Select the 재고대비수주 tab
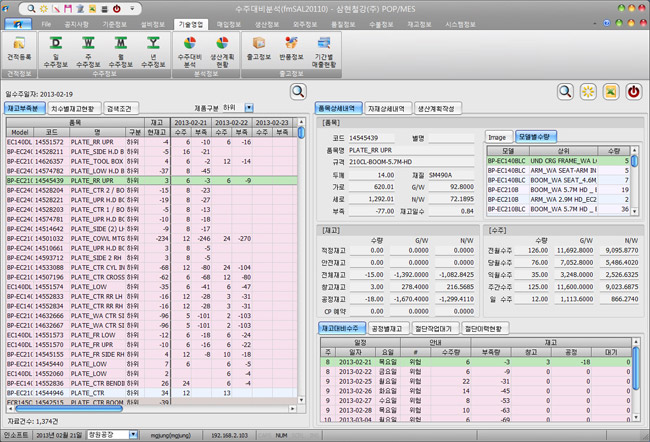650x442 pixels. coord(342,328)
